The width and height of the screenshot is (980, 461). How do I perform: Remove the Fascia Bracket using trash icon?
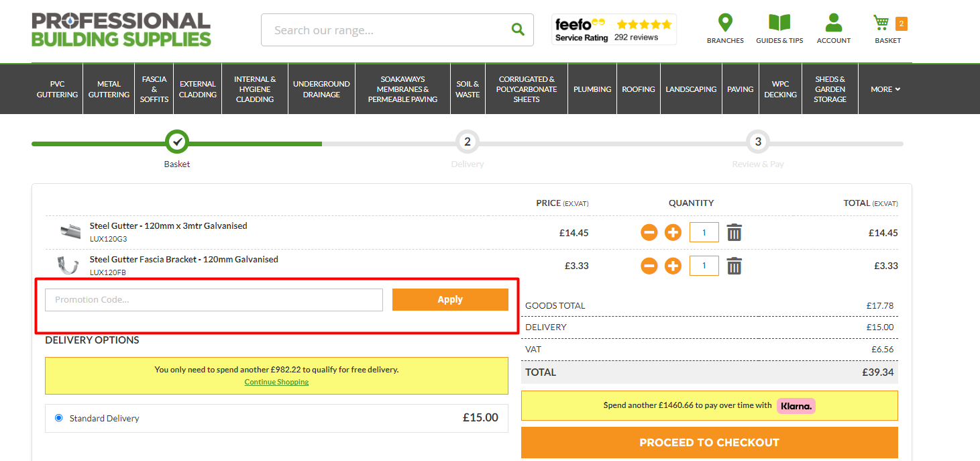(x=734, y=265)
